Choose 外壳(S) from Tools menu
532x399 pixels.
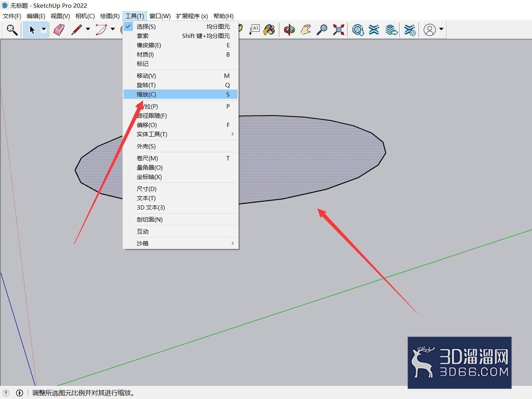tap(181, 146)
